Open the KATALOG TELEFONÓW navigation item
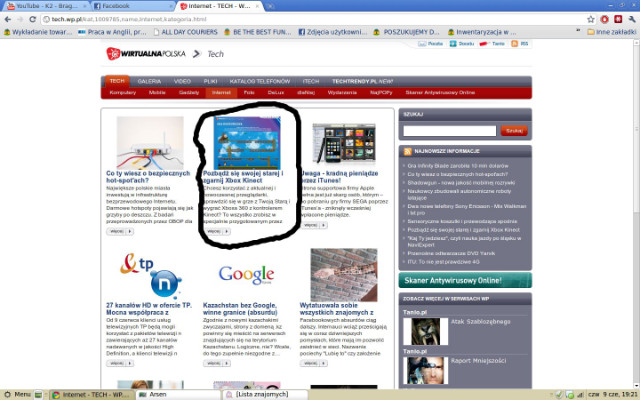Screen dimensions: 640x400 [260, 81]
